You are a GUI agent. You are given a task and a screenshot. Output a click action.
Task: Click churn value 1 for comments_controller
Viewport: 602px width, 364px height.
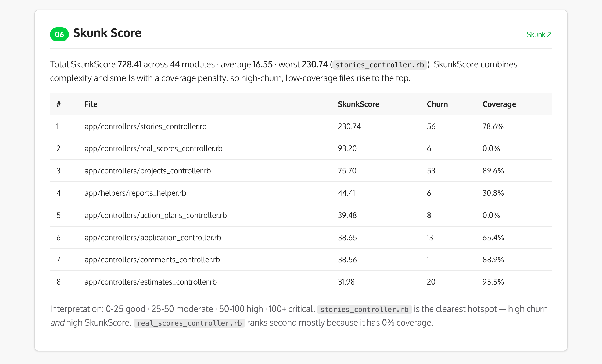pos(428,260)
